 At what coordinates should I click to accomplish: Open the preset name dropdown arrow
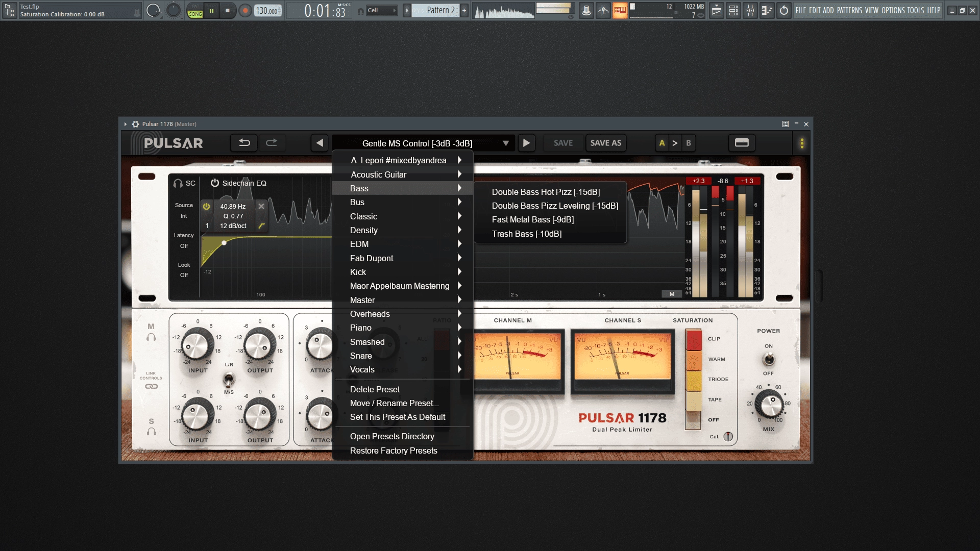coord(505,143)
